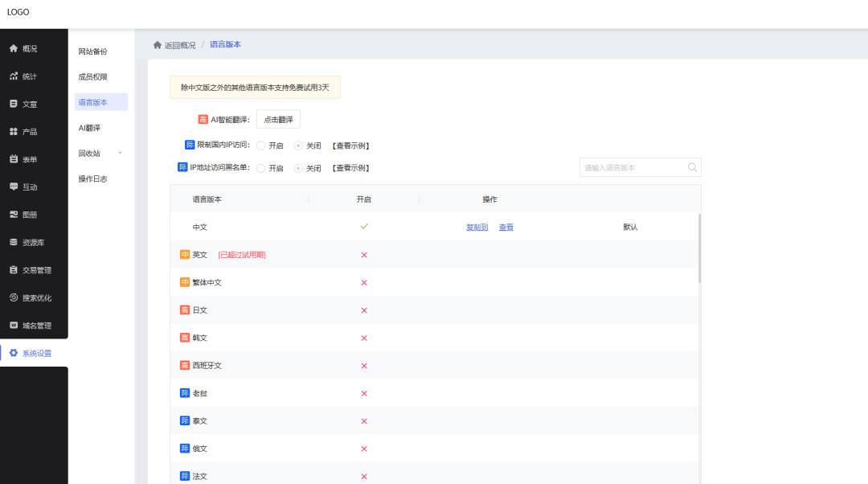Toggle the red X for 繁体中文
Viewport: 868px width, 484px height.
click(364, 282)
